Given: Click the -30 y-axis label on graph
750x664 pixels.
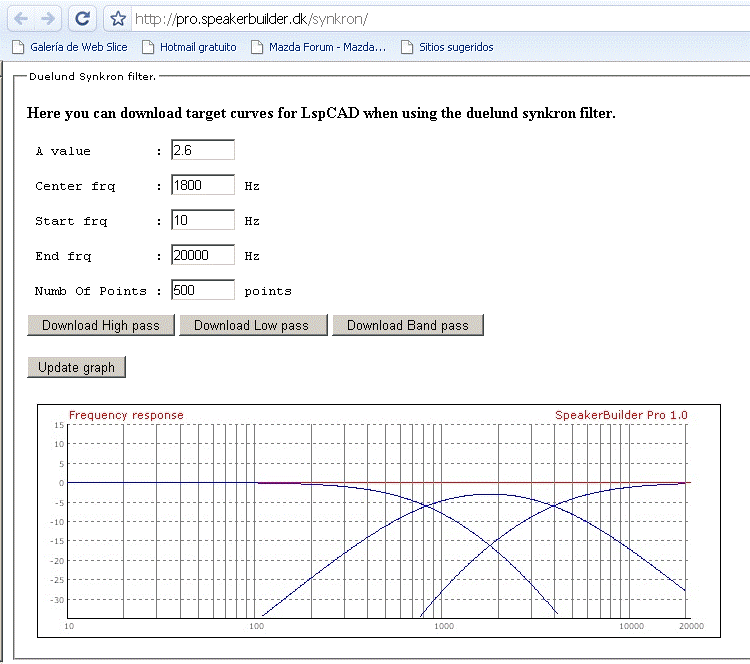Looking at the screenshot, I should pos(57,599).
